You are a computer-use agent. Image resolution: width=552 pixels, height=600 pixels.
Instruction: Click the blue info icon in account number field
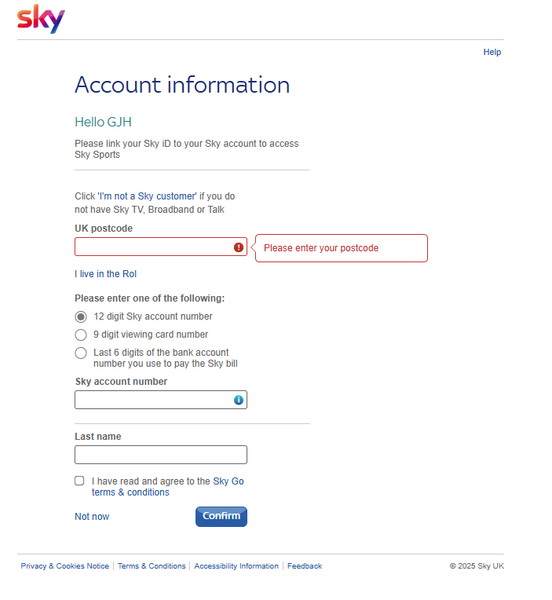point(238,400)
